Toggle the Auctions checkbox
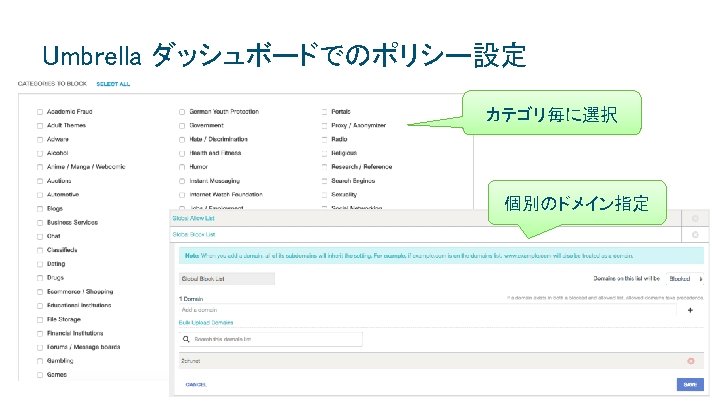Viewport: 720px width, 405px height. (x=40, y=181)
